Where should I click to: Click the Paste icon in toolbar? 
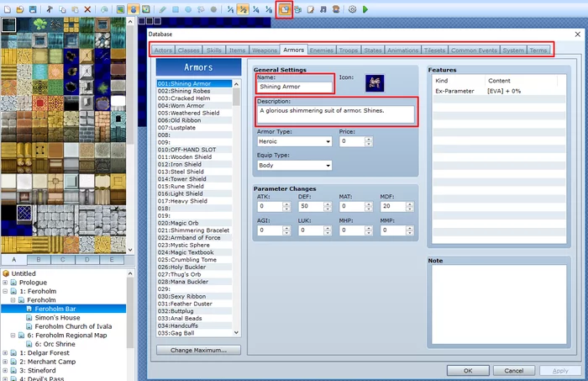(75, 9)
